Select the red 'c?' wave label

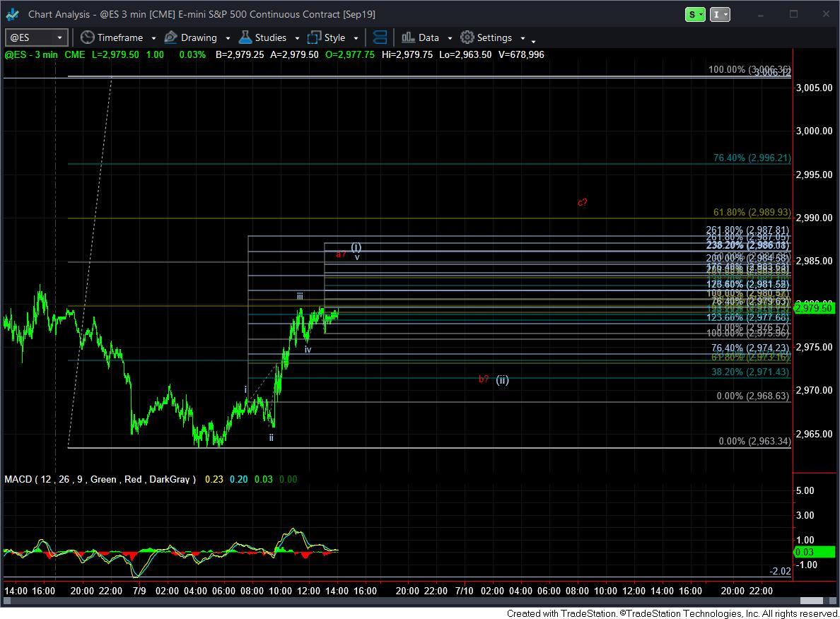583,202
